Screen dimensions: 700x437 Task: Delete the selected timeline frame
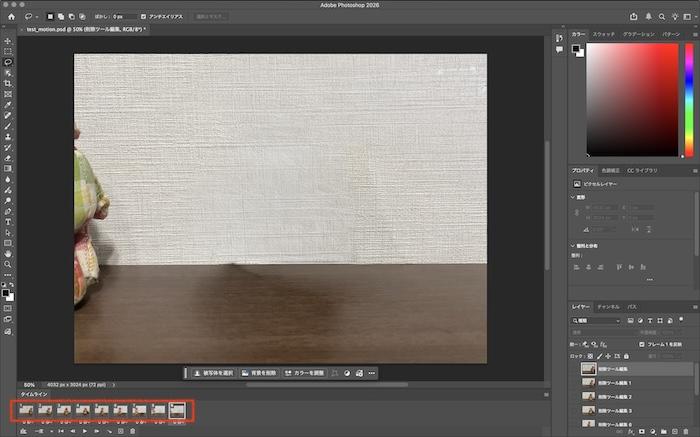pyautogui.click(x=134, y=431)
